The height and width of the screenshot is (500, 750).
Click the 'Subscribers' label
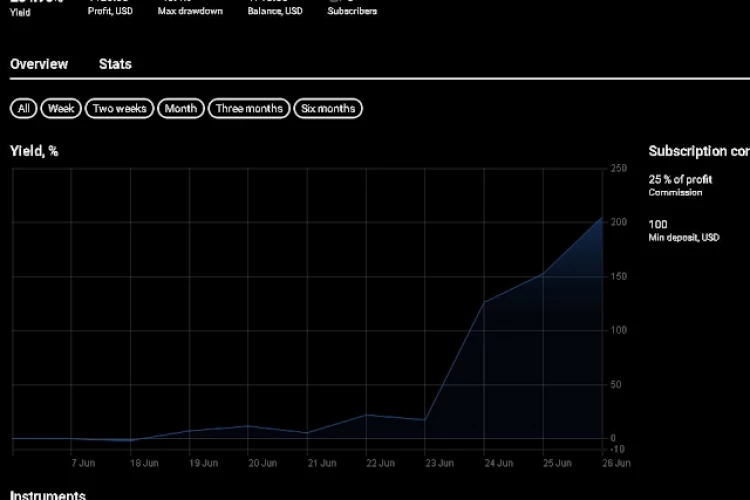(x=352, y=11)
